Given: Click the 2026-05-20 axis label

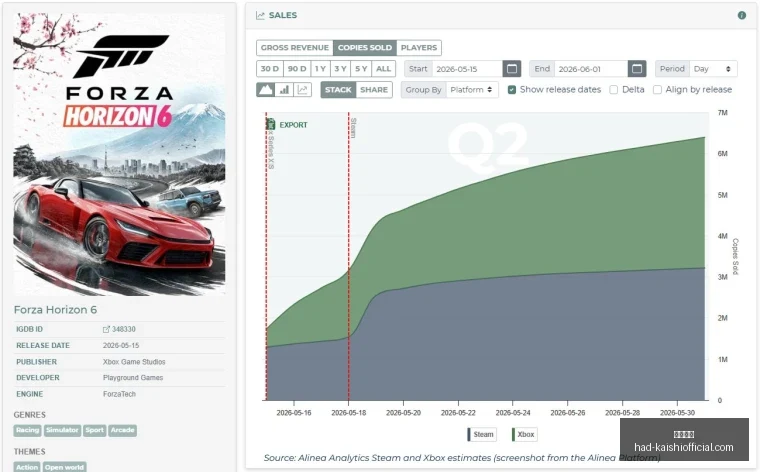Looking at the screenshot, I should coord(403,413).
